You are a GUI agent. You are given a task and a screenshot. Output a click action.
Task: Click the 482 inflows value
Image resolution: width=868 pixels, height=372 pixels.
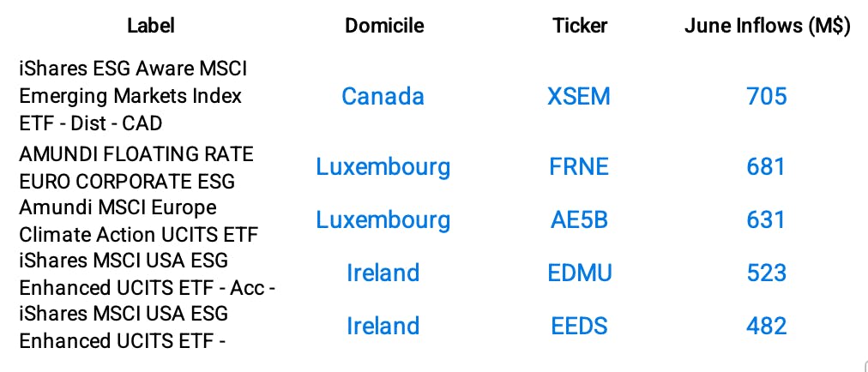[x=767, y=326]
